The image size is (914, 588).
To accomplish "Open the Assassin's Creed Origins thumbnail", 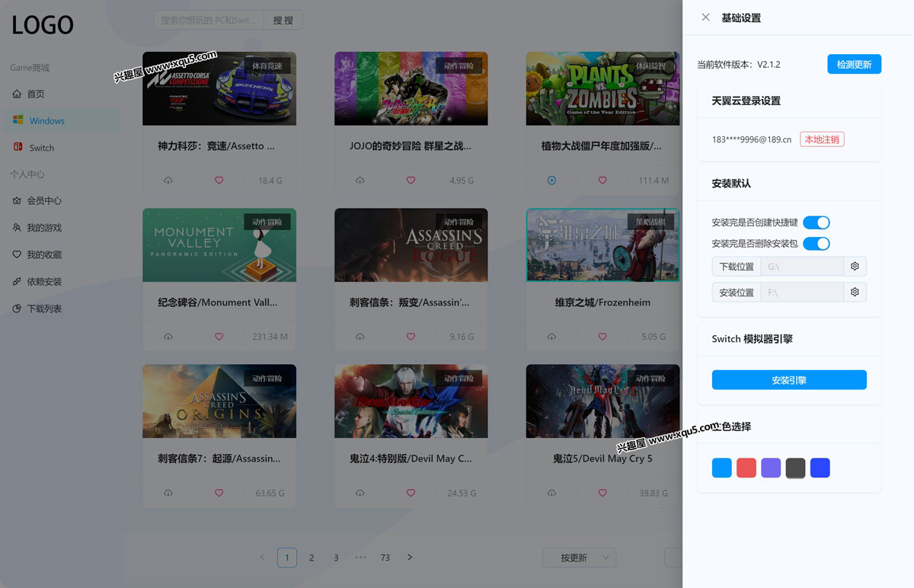I will point(219,401).
